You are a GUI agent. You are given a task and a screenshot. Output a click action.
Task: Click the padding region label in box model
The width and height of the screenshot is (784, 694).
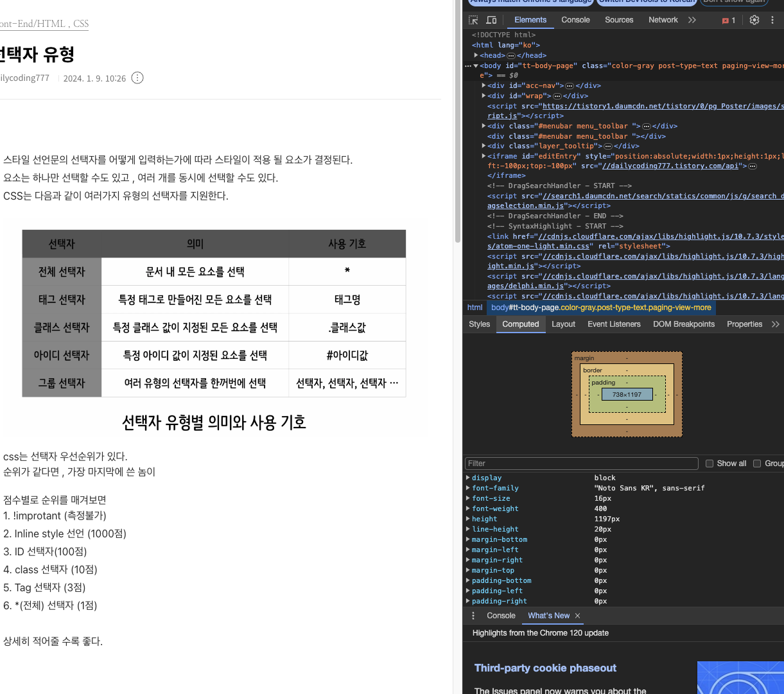point(603,383)
